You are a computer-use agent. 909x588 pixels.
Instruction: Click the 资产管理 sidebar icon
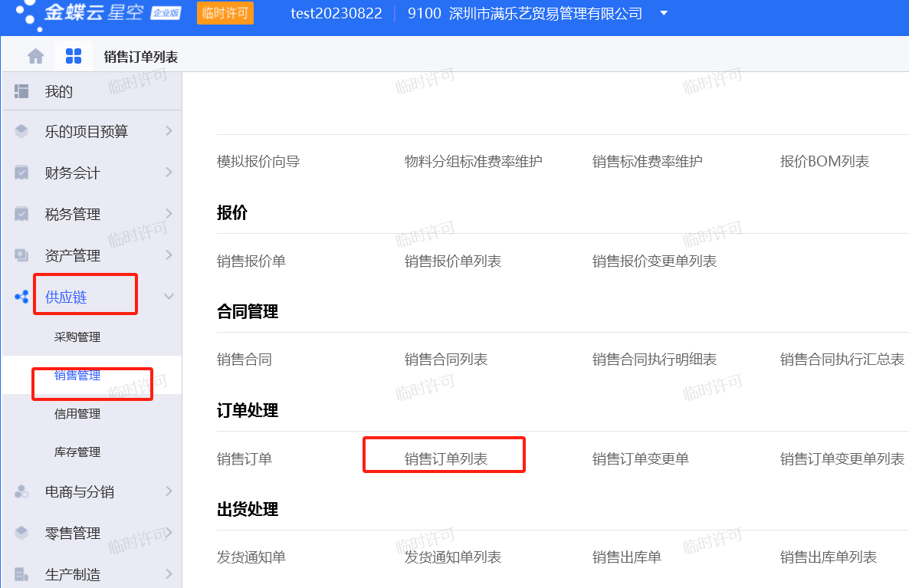click(x=21, y=255)
